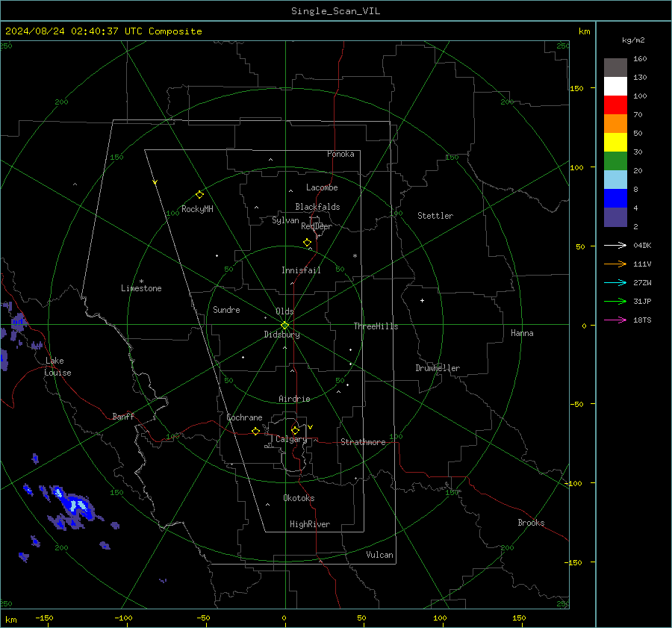
Task: Click the Airdrie city label
Action: click(294, 399)
